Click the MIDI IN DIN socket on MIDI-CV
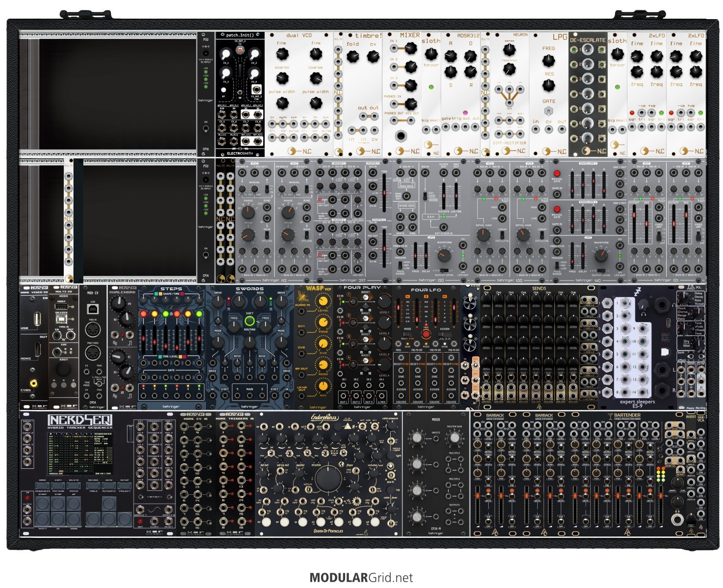 tap(93, 329)
